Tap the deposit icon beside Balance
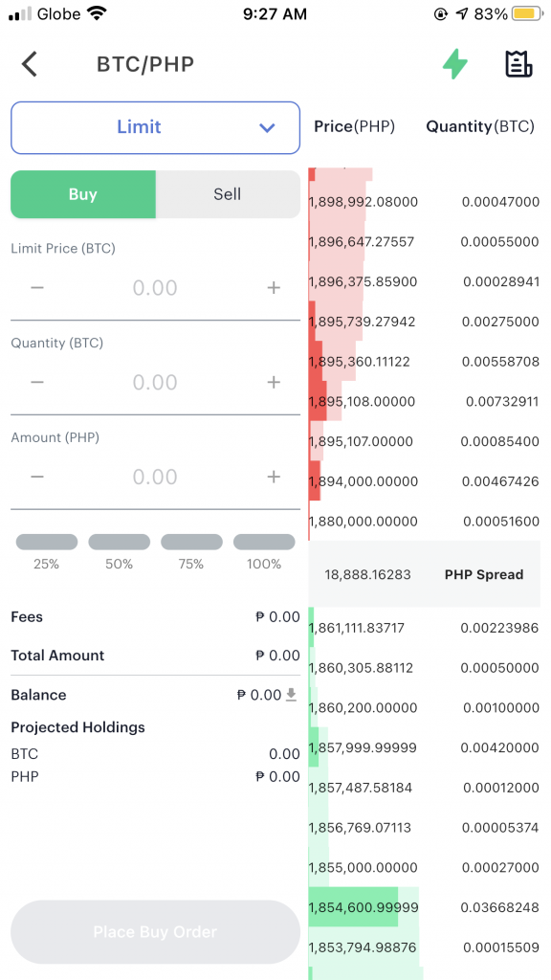This screenshot has height=980, width=551. pyautogui.click(x=291, y=695)
